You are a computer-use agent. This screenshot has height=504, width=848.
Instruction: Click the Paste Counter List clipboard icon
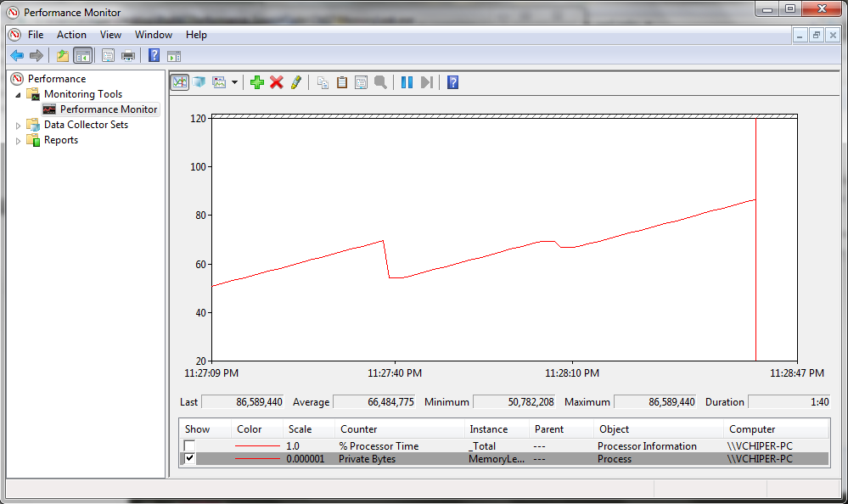[342, 82]
